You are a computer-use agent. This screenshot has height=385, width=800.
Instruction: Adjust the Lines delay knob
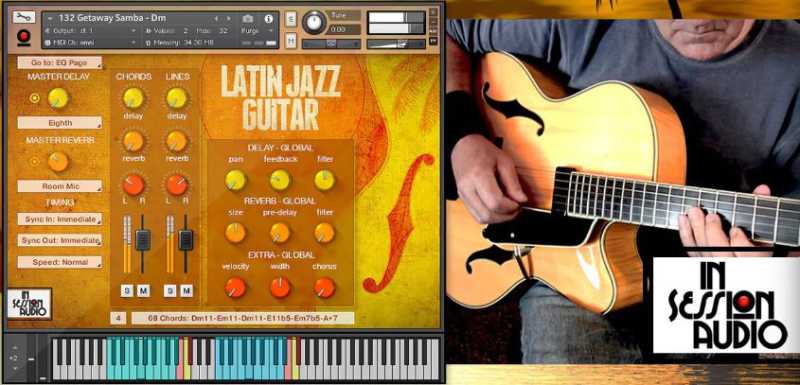click(177, 98)
